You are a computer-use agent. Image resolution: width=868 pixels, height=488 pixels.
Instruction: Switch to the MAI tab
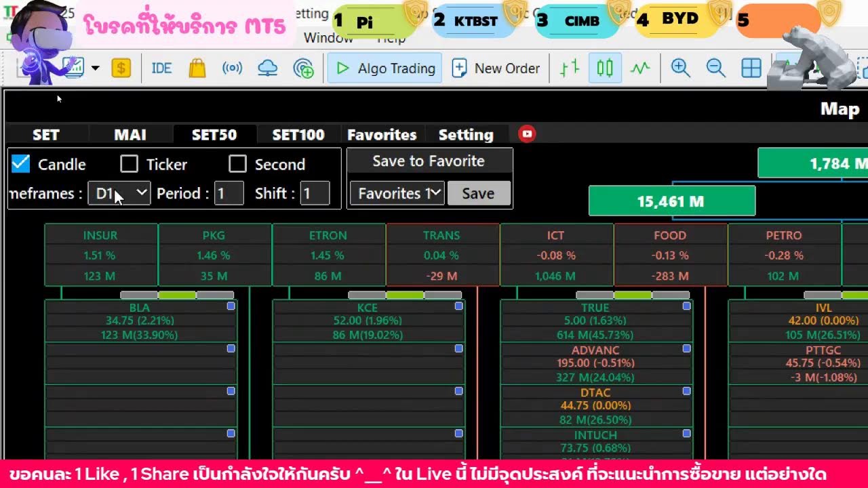point(130,134)
